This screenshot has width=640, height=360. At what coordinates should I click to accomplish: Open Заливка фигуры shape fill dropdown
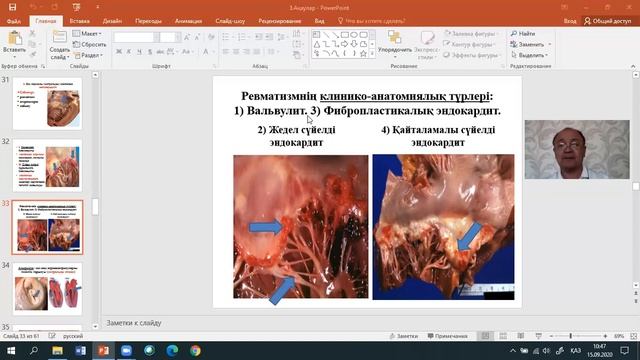coord(471,34)
